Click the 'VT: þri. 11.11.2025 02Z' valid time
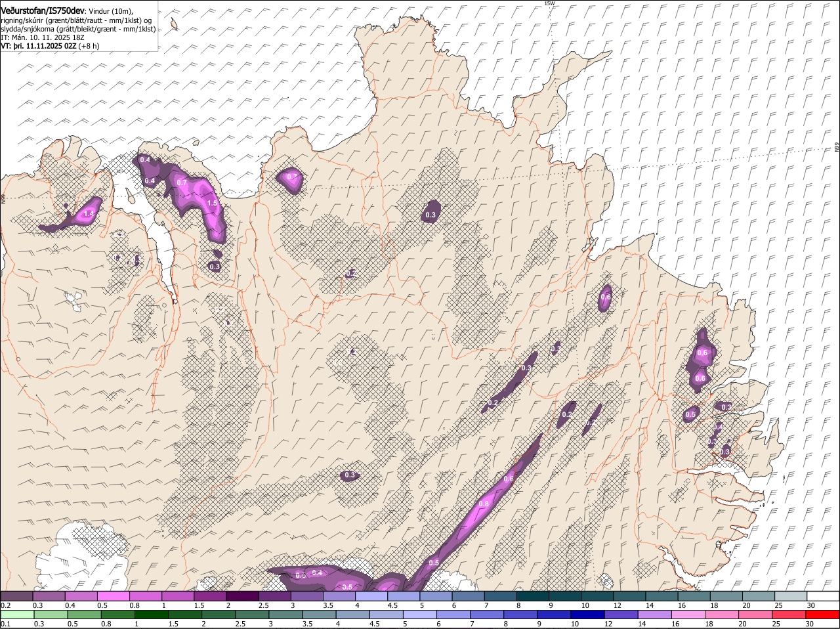840x629 pixels. (39, 46)
